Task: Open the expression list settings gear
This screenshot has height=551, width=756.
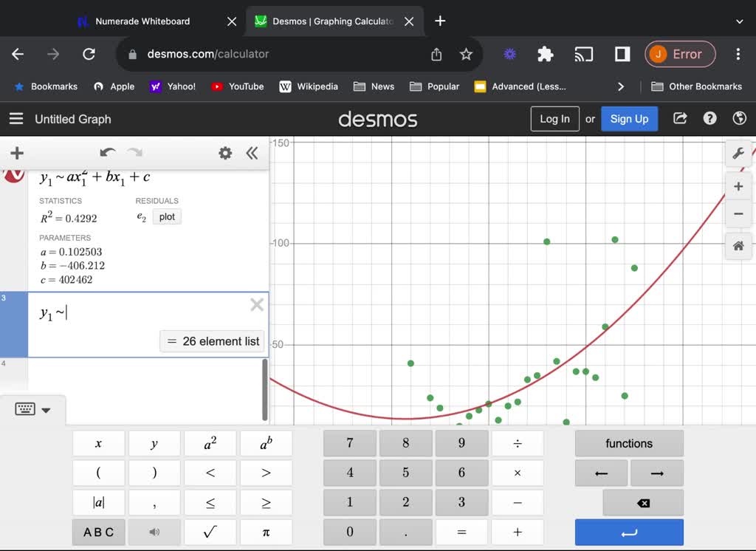Action: pos(225,154)
